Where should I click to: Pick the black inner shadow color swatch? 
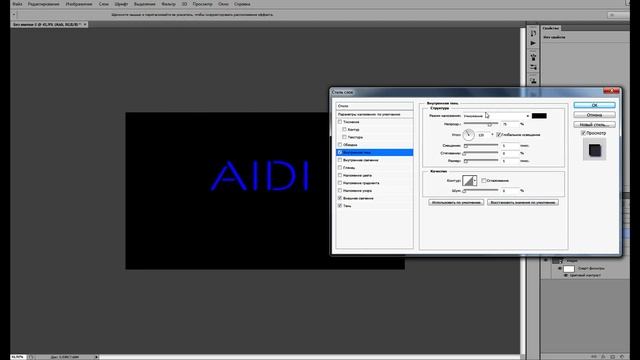(539, 116)
